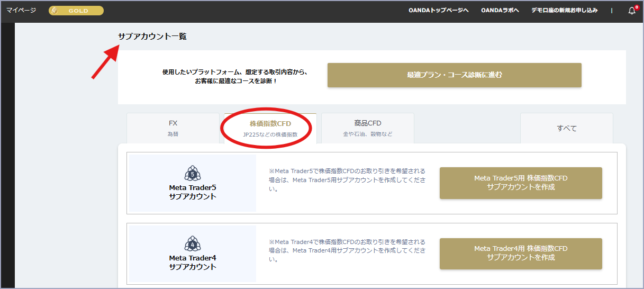Open the OANDAラボへ link

click(500, 11)
